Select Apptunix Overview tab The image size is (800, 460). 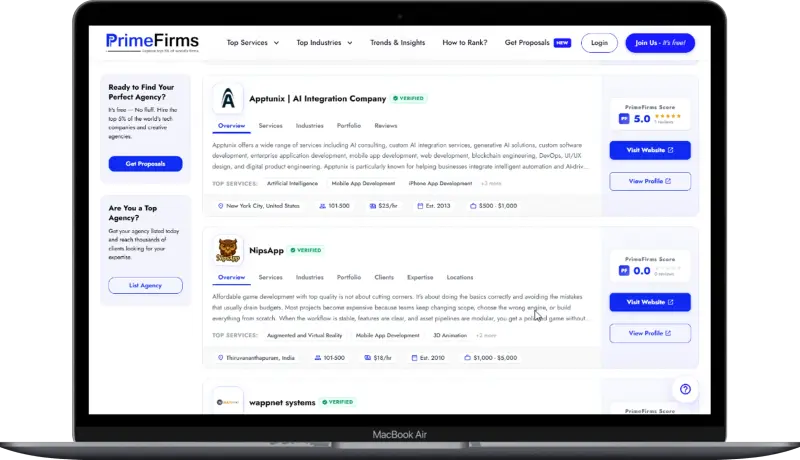(231, 126)
